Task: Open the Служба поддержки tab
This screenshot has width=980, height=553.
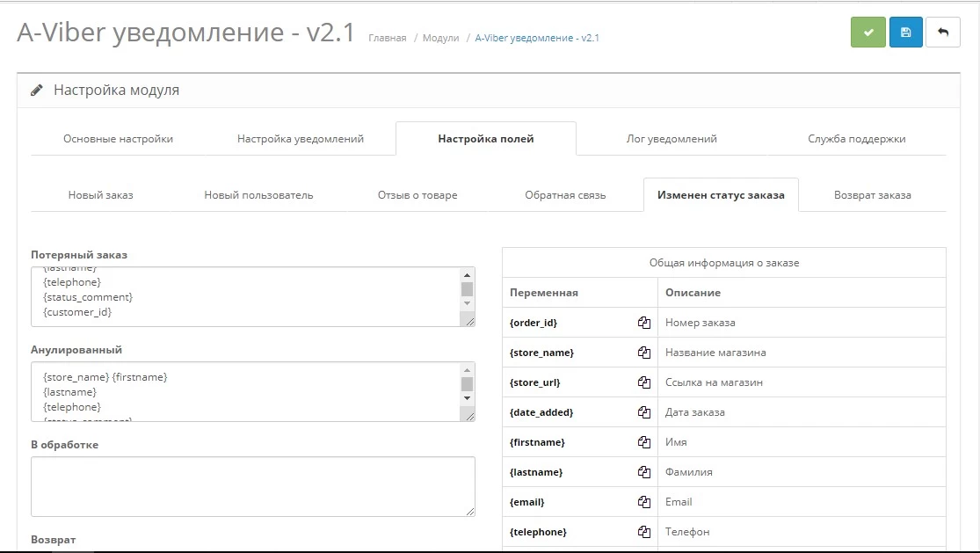Action: click(x=856, y=139)
